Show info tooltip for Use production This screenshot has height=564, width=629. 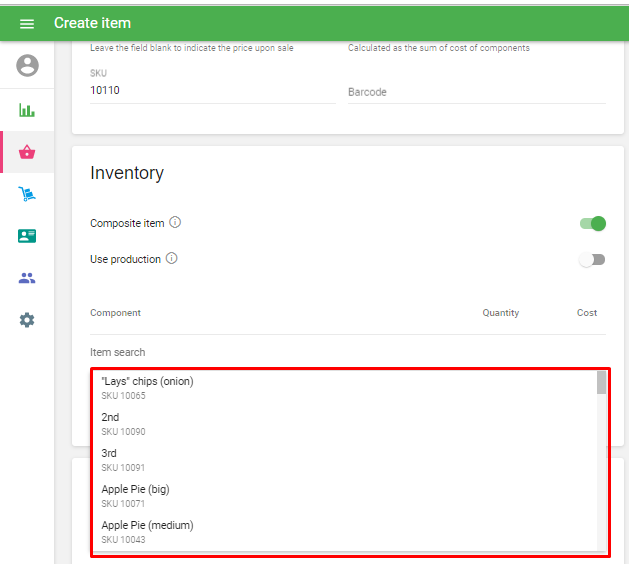[171, 259]
